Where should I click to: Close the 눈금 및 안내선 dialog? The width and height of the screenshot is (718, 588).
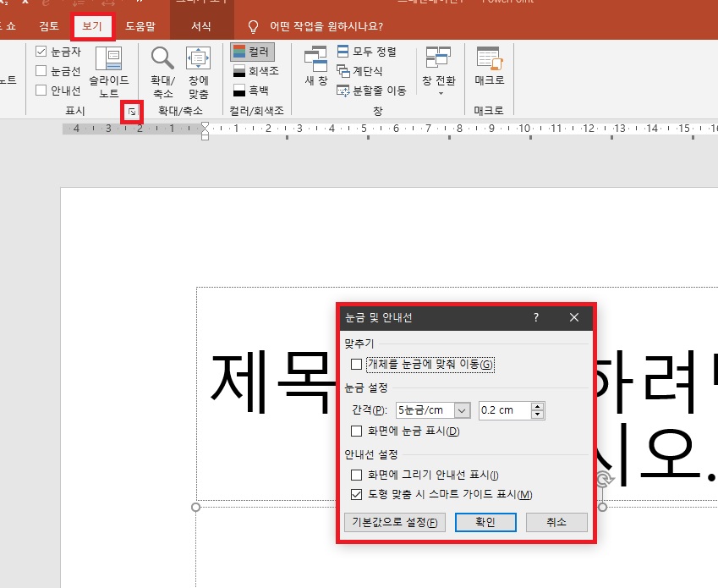pyautogui.click(x=573, y=317)
